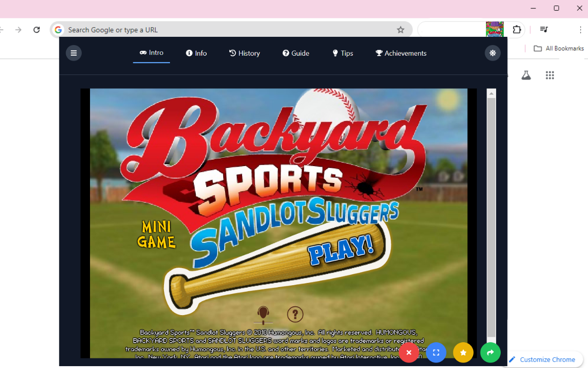Open the Google apps grid
The width and height of the screenshot is (588, 368).
coord(550,75)
